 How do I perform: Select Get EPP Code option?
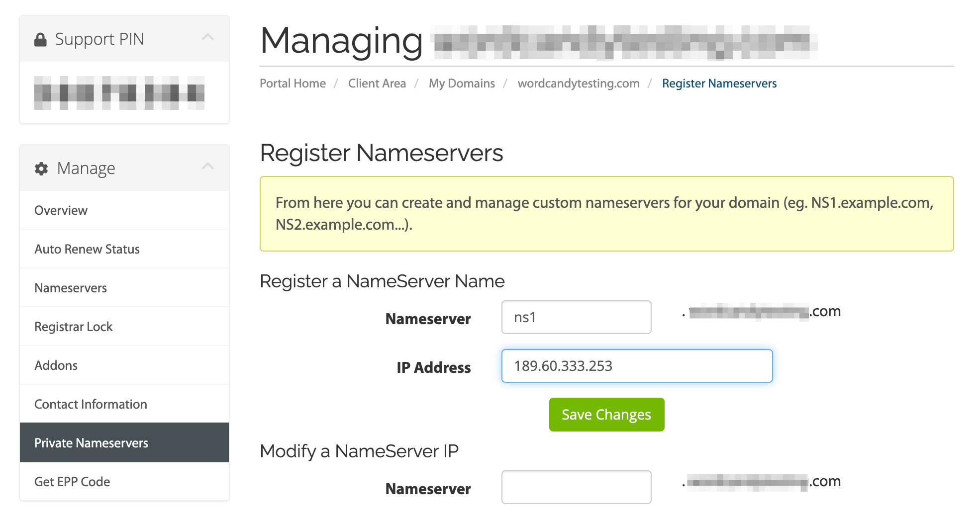pos(72,481)
